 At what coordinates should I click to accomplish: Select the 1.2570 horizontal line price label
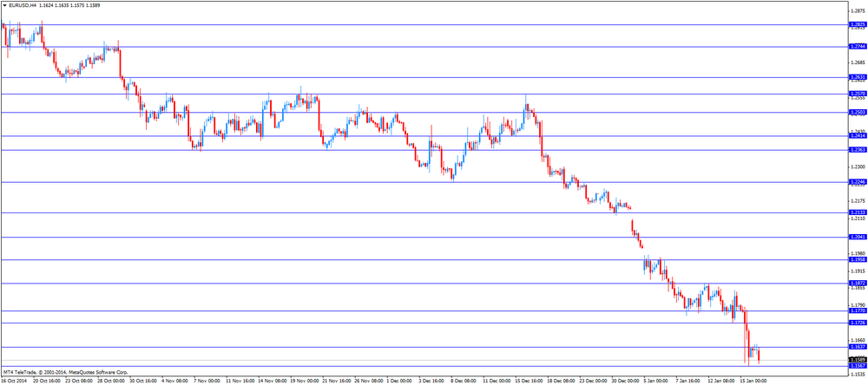(x=858, y=94)
